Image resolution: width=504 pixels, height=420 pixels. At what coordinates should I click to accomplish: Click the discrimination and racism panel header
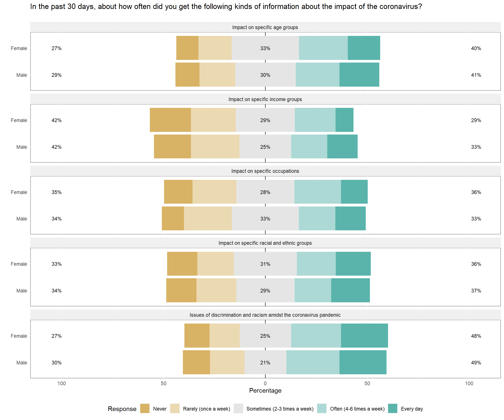pos(265,315)
